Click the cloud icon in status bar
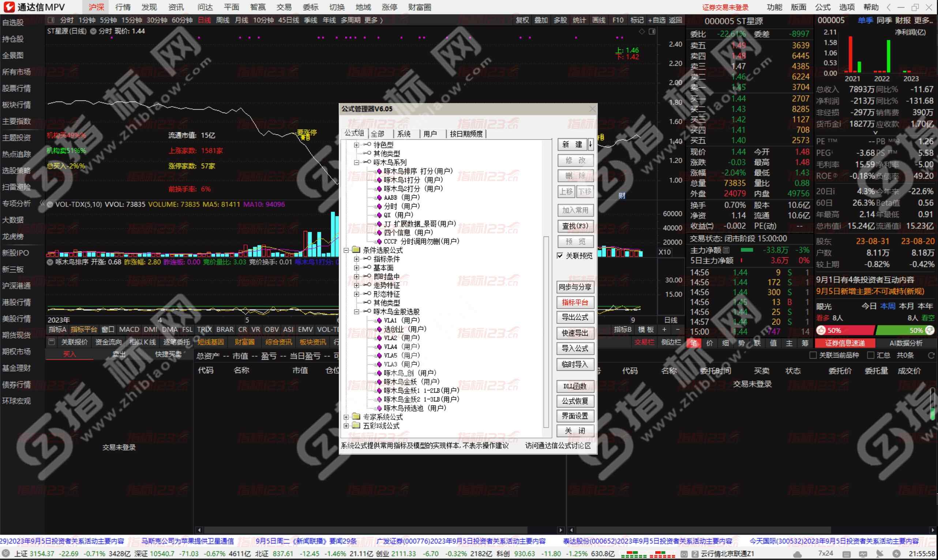This screenshot has height=560, width=938. tap(798, 555)
